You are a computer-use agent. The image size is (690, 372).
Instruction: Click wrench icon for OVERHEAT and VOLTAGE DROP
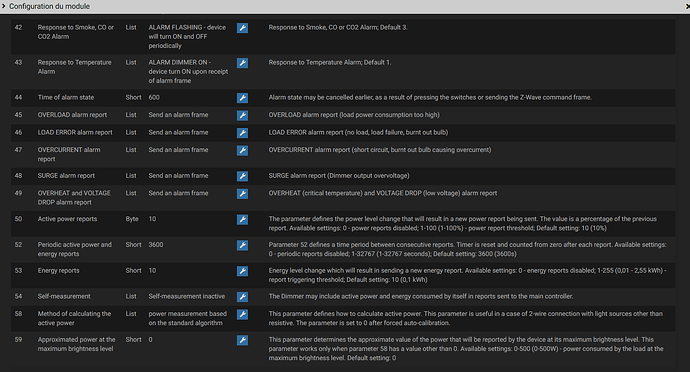point(242,194)
